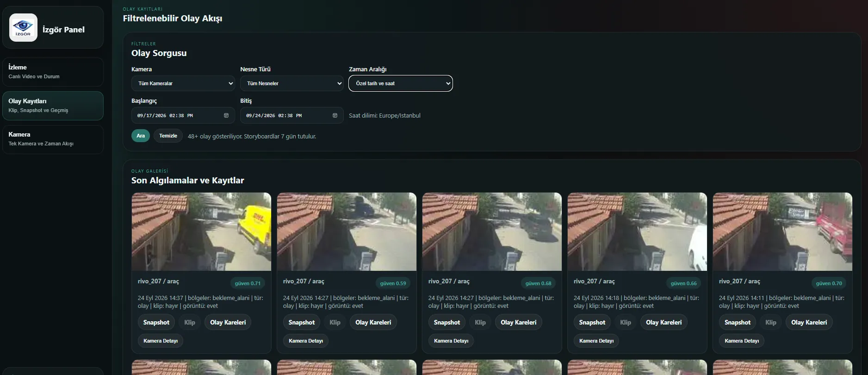Open the white van thumbnail, güven 0.66

637,231
